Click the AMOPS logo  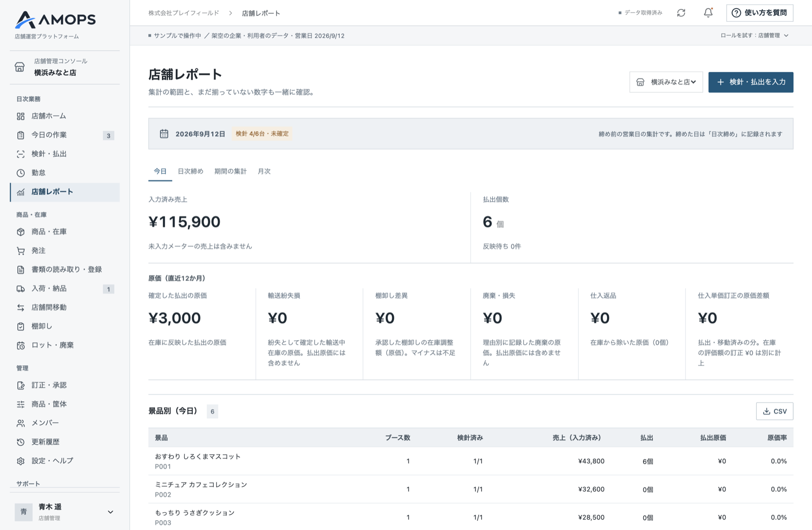click(55, 20)
